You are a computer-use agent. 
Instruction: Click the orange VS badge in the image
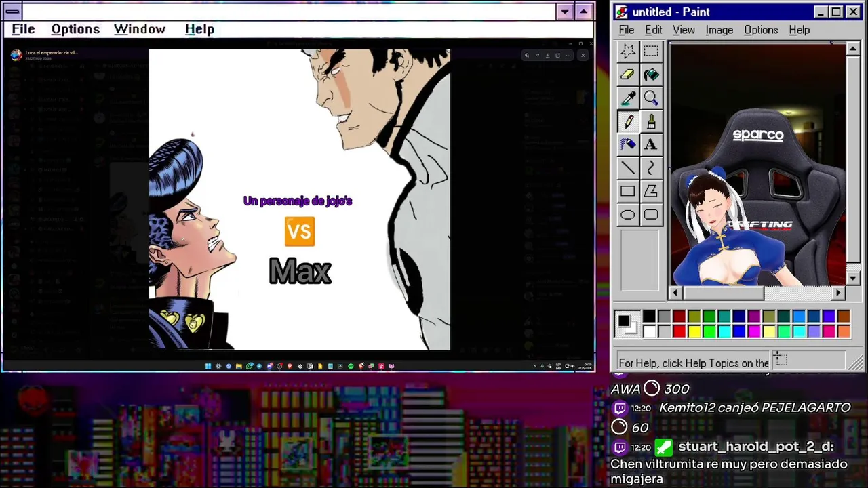(x=299, y=232)
